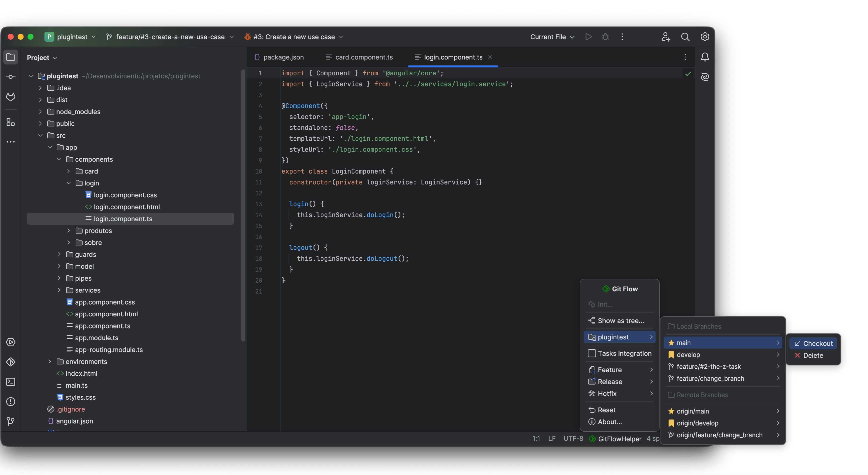Switch to the card.component.ts tab
Viewport: 868px width, 475px height.
click(x=360, y=57)
